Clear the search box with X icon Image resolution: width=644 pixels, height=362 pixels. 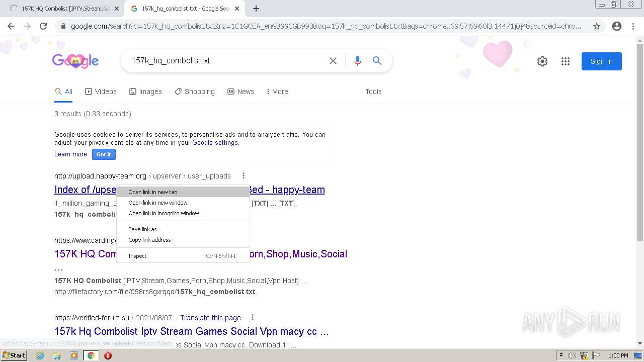pos(333,61)
